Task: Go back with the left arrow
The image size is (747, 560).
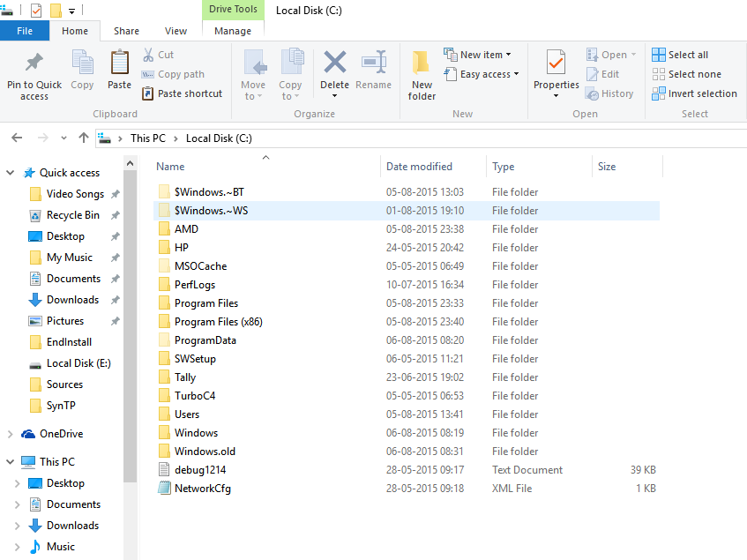Action: [17, 138]
